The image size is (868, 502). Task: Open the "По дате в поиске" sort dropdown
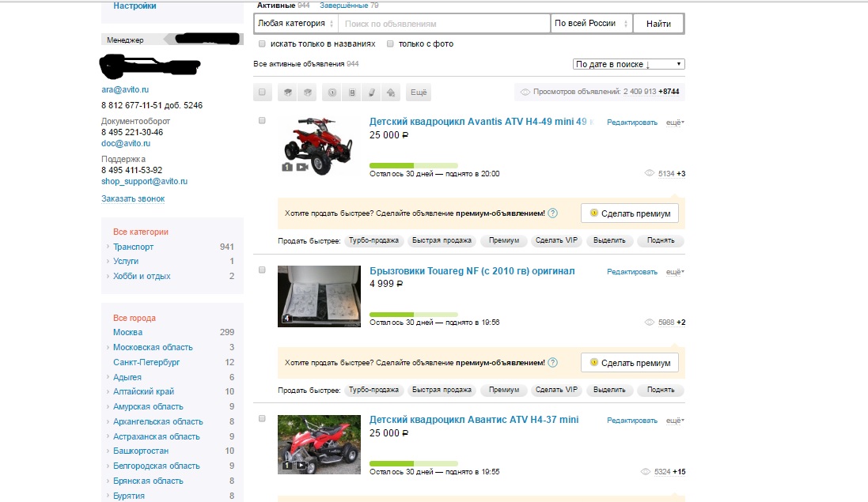pos(628,64)
